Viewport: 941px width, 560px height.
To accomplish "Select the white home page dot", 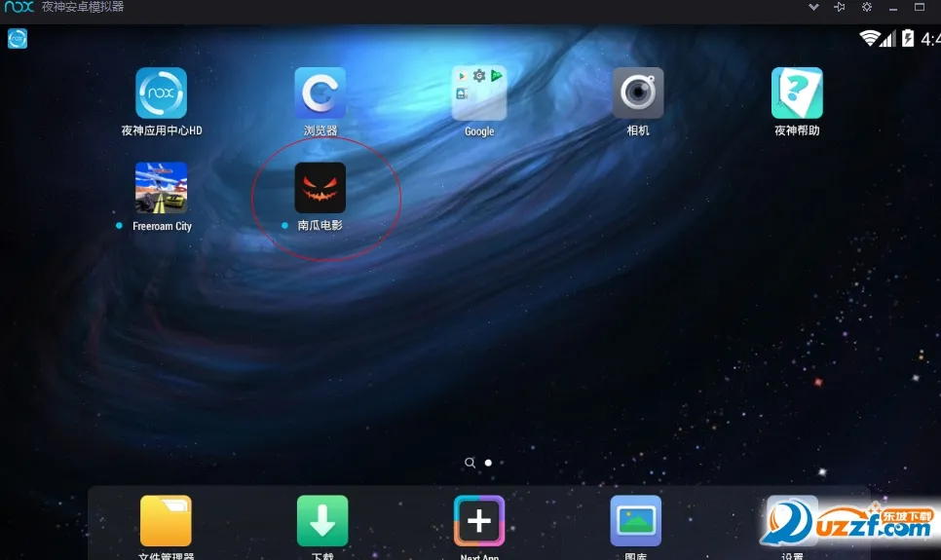I will [x=488, y=463].
